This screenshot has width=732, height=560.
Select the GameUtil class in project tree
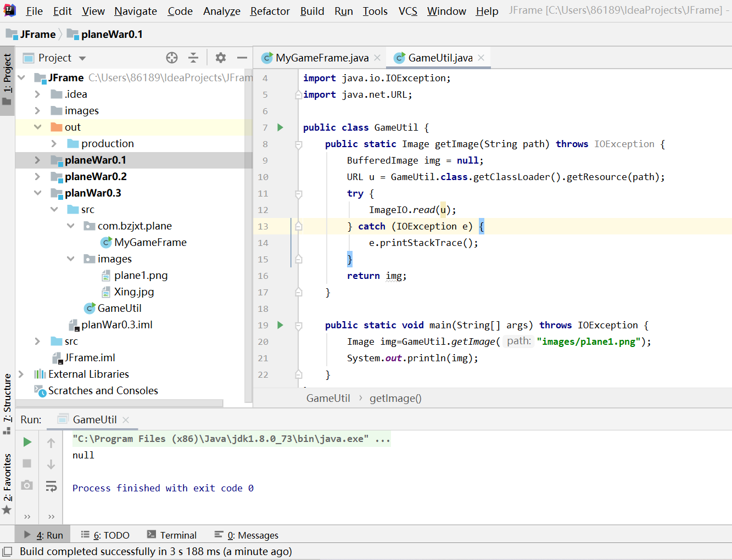coord(113,308)
